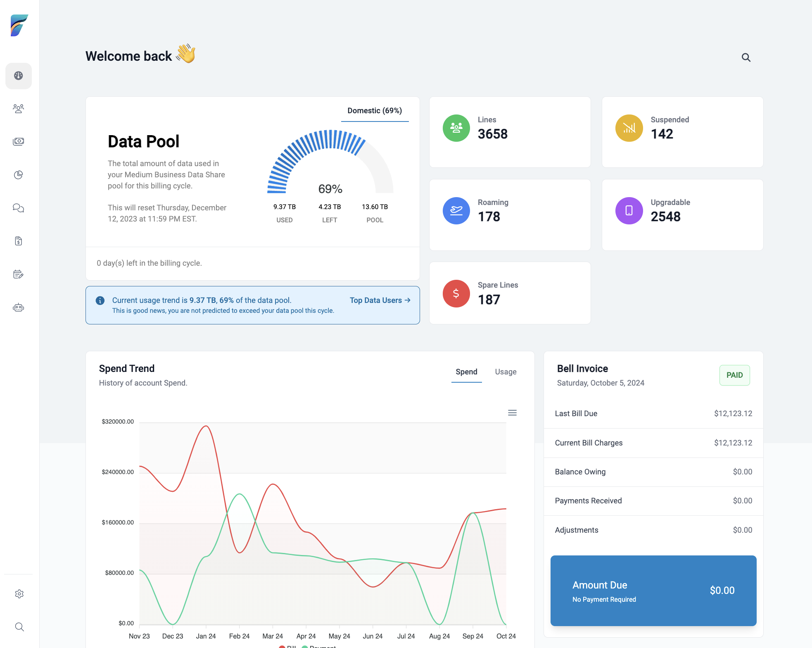This screenshot has height=648, width=812.
Task: Switch to the Spend tab
Action: 466,372
